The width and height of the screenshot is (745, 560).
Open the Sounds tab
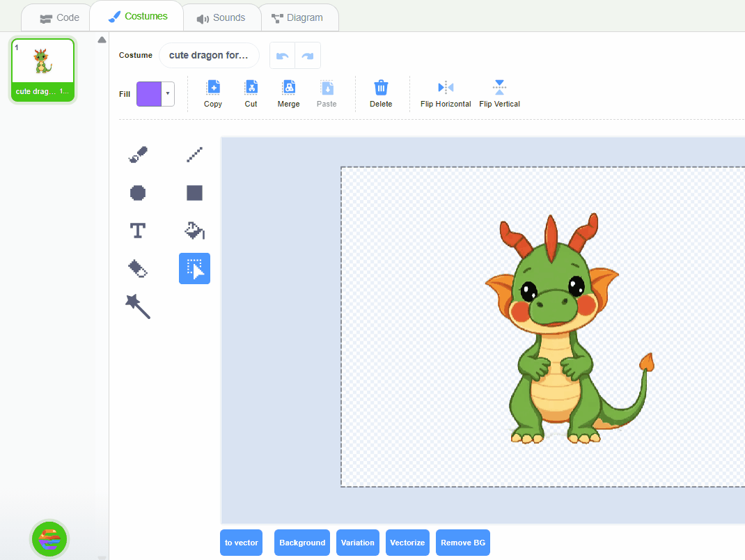pyautogui.click(x=221, y=17)
